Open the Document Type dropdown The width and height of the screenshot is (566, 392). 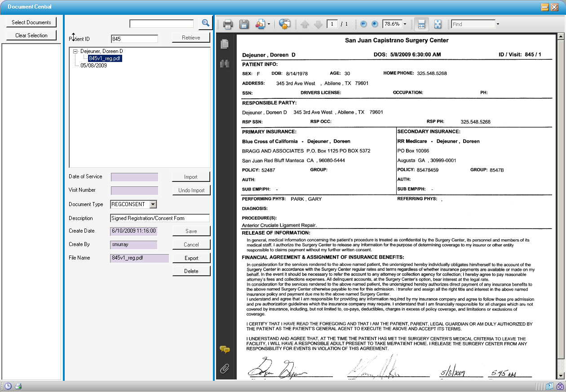click(152, 204)
